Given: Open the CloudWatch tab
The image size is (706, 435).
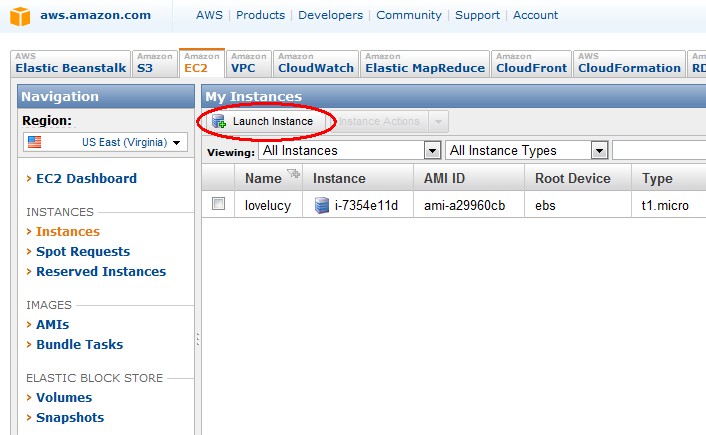Looking at the screenshot, I should click(x=316, y=63).
